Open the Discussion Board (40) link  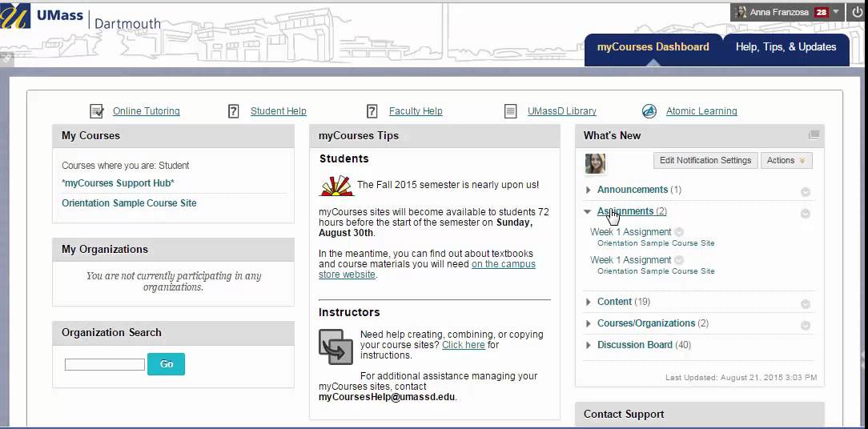(x=644, y=345)
